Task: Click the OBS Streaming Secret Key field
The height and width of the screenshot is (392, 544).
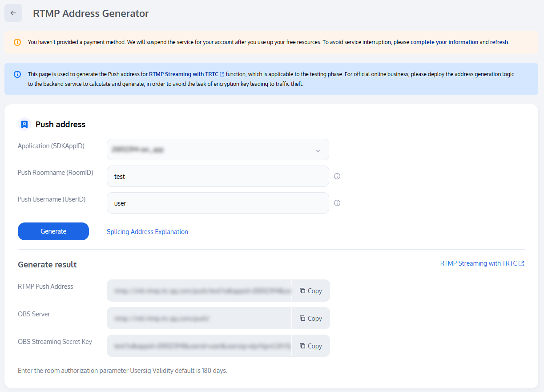Action: (199, 346)
